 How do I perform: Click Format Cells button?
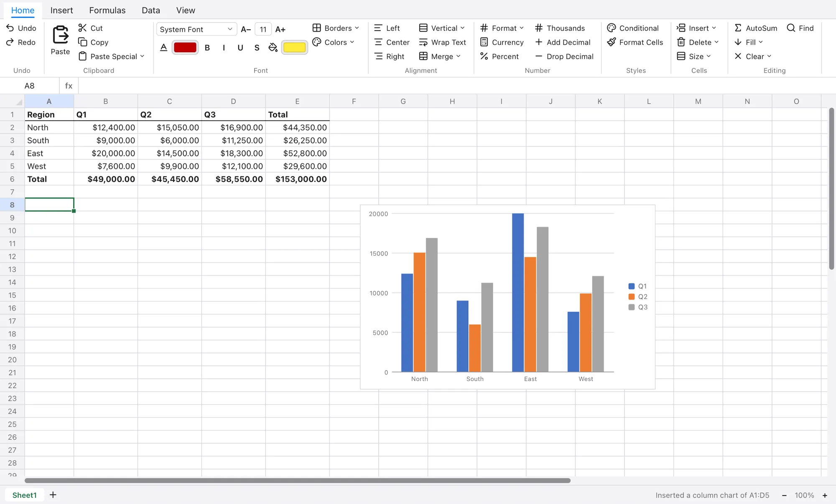coord(635,42)
